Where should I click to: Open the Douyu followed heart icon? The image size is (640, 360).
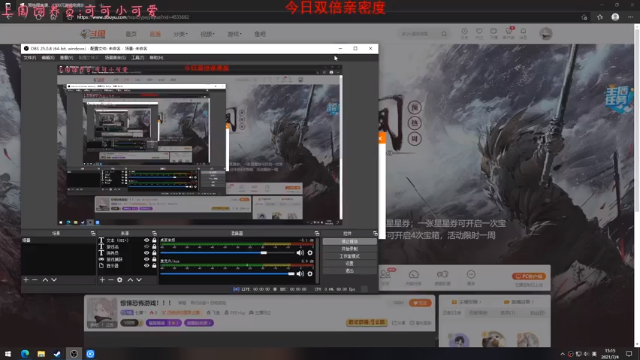coord(479,31)
